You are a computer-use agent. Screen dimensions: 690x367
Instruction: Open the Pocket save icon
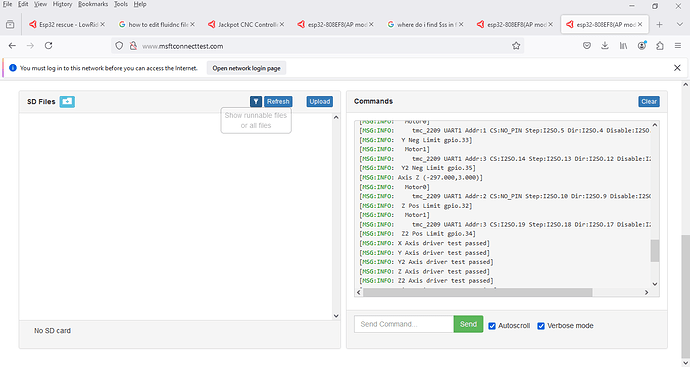(587, 46)
